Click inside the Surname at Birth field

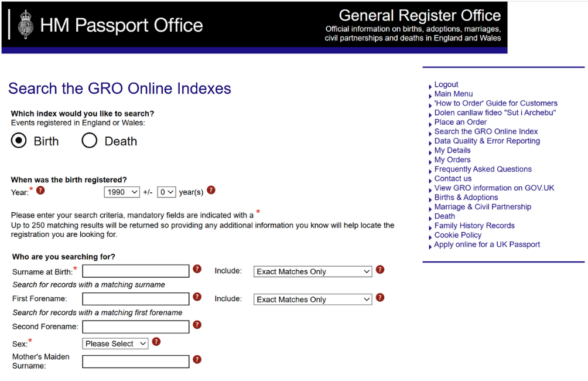(x=135, y=271)
